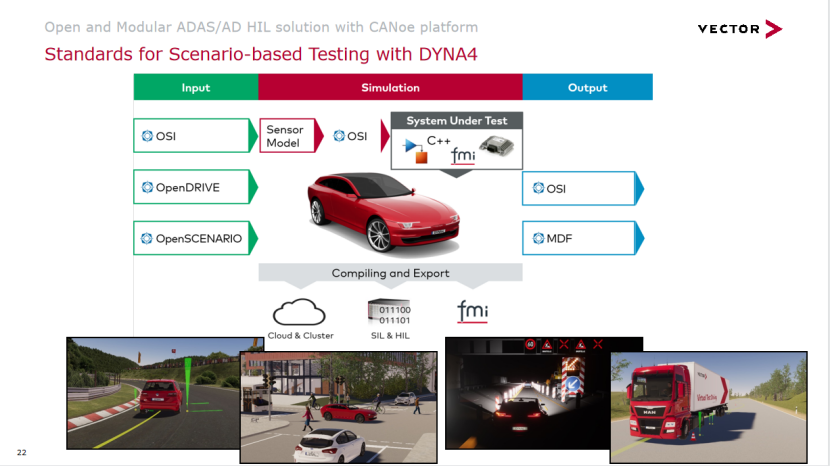
Task: Click the SIL & HIL binary server icon
Action: pos(390,312)
